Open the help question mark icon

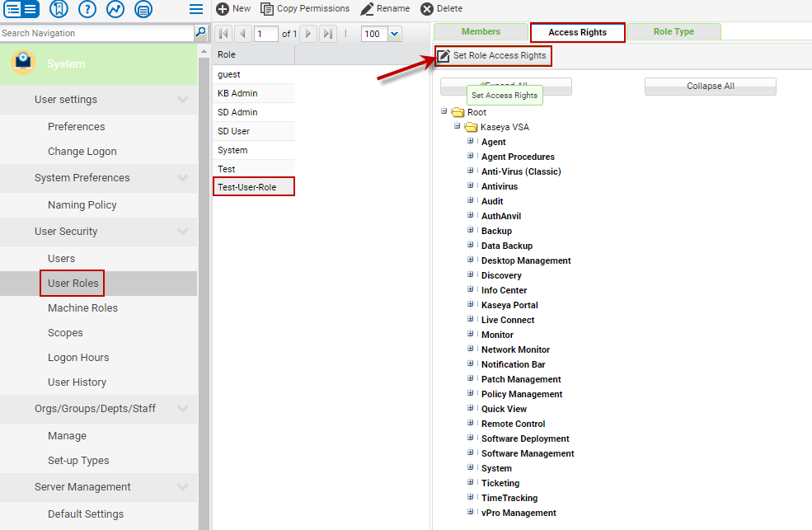tap(87, 9)
